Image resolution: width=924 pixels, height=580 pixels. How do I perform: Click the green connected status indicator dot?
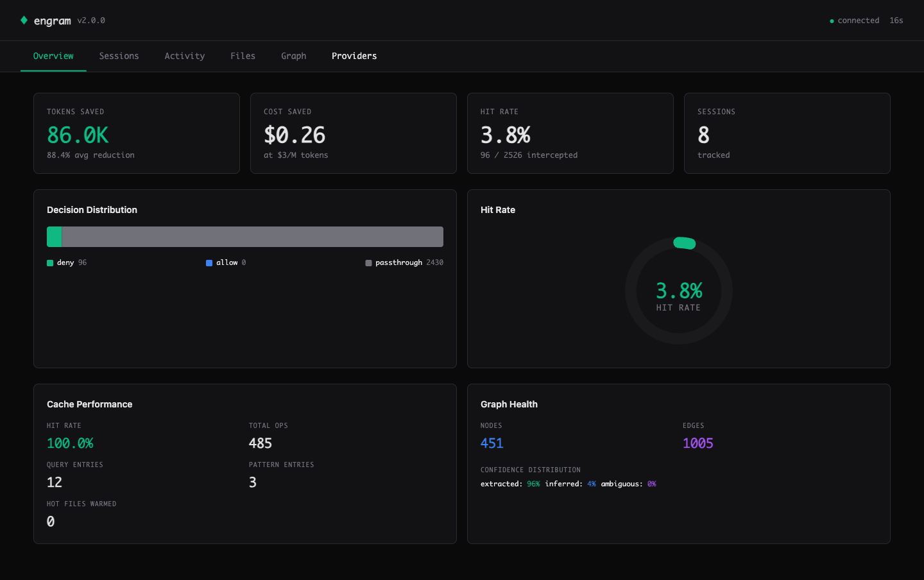[x=832, y=20]
